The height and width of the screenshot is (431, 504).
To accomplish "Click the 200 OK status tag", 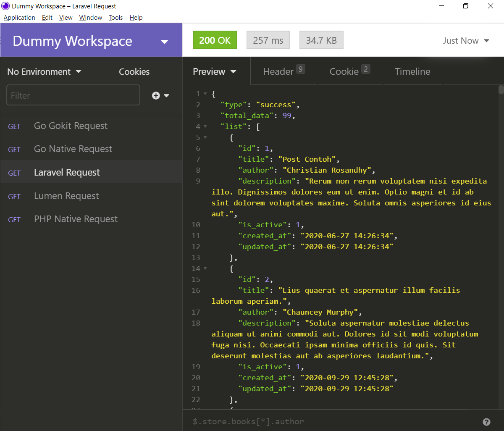I will tap(215, 40).
